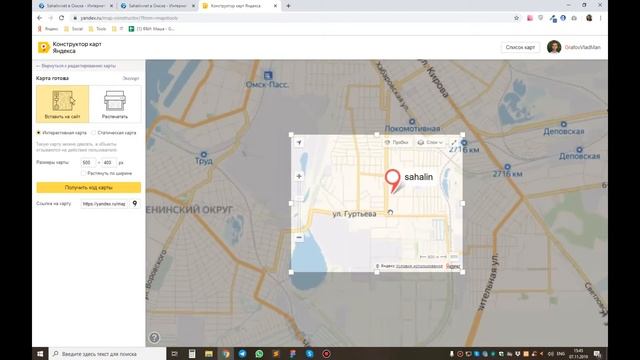Open Telegram from the taskbar
Screen dimensions: 640x360
[x=242, y=354]
